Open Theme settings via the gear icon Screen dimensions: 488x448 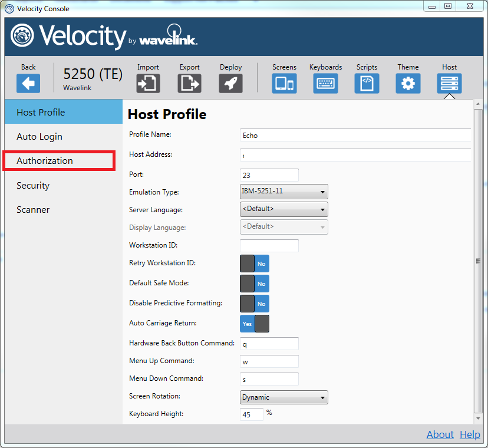tap(408, 83)
